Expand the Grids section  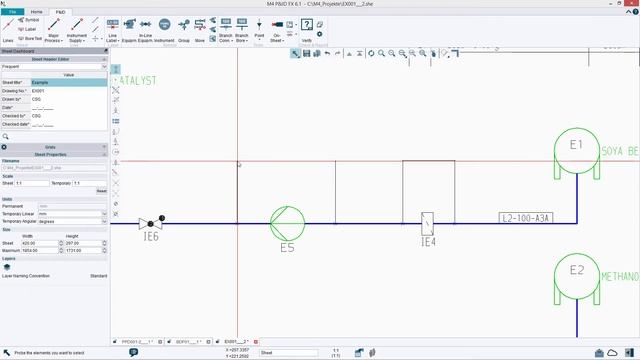104,147
